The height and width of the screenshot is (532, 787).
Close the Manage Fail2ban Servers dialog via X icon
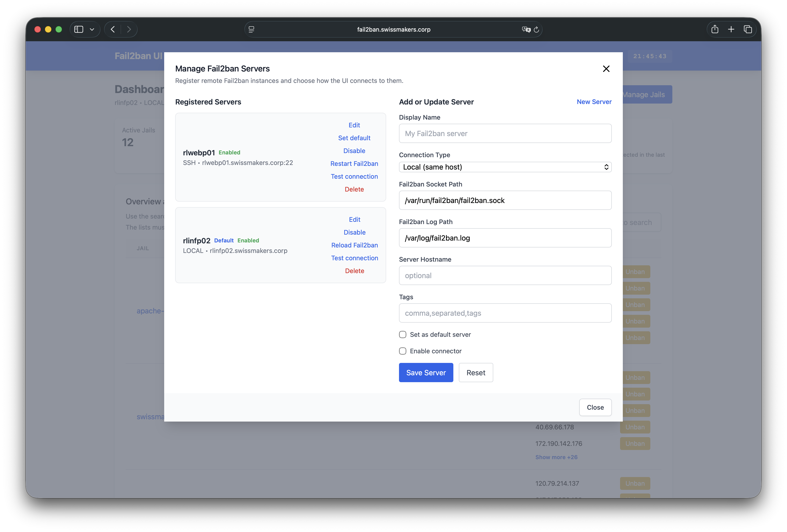[x=606, y=69]
